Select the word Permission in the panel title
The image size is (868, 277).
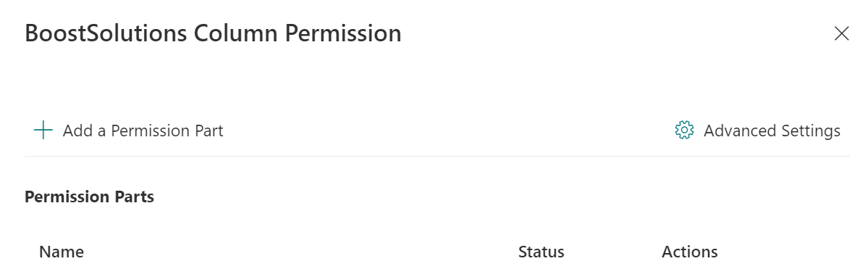(343, 34)
